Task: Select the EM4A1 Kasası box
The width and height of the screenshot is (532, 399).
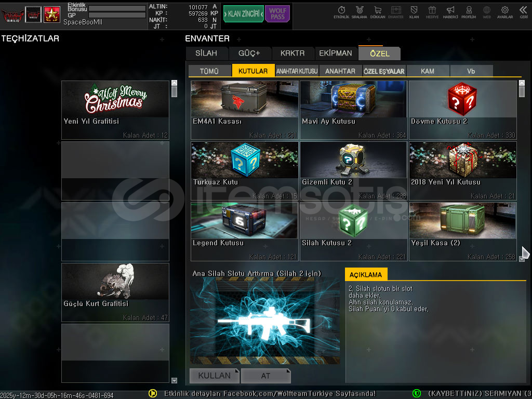Action: 245,110
